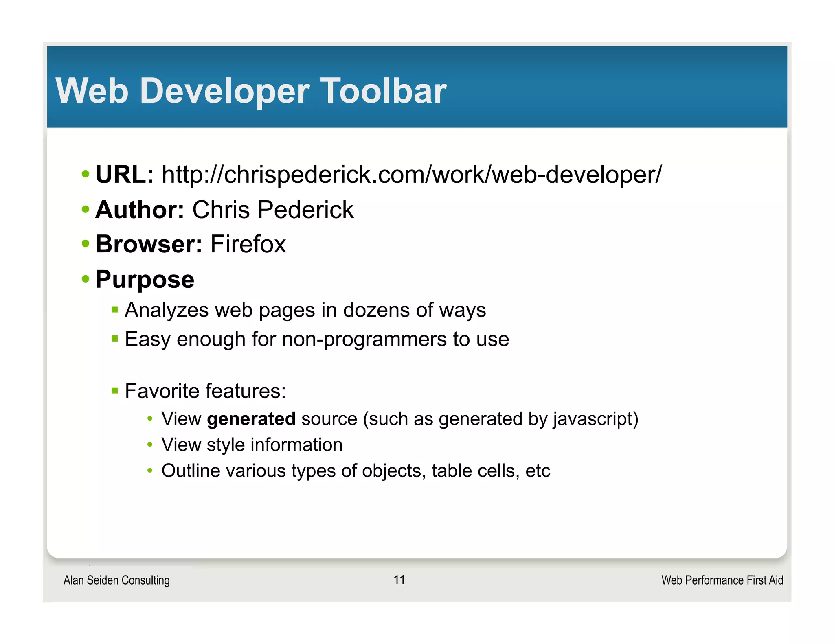The width and height of the screenshot is (834, 644).
Task: Select the word Firefox
Action: click(x=248, y=244)
